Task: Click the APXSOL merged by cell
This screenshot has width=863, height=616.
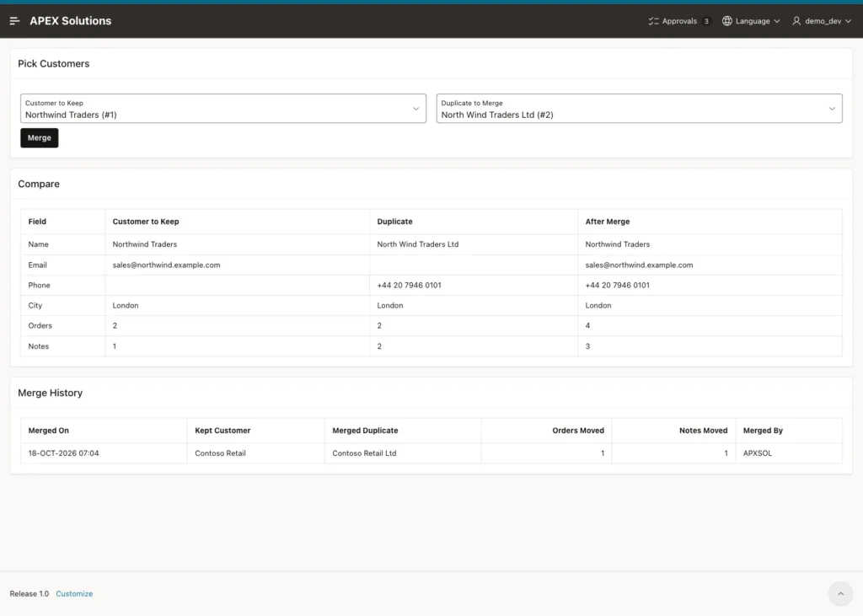Action: [789, 453]
